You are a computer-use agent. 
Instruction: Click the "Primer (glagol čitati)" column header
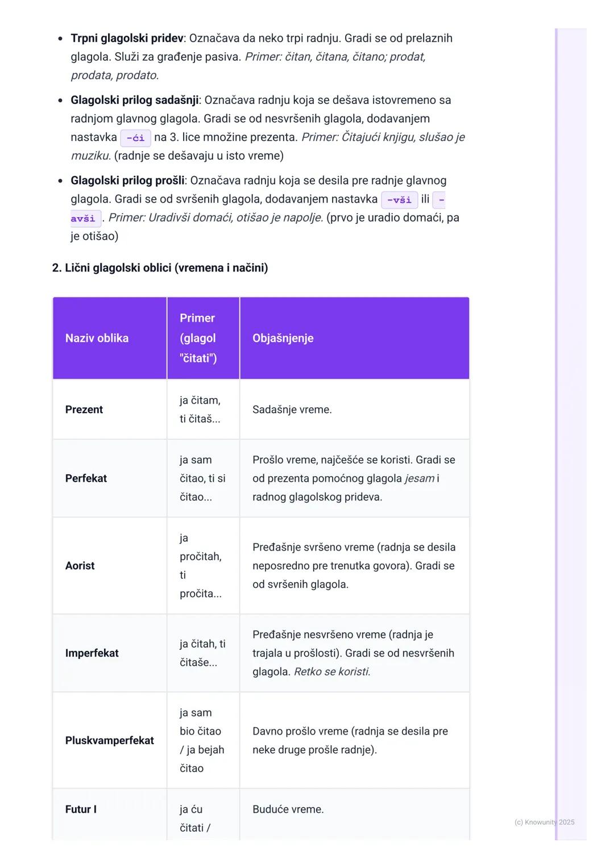[198, 338]
